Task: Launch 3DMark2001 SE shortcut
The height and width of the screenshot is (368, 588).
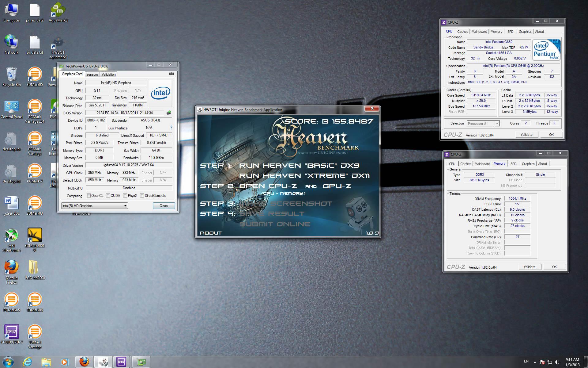Action: pos(35,240)
